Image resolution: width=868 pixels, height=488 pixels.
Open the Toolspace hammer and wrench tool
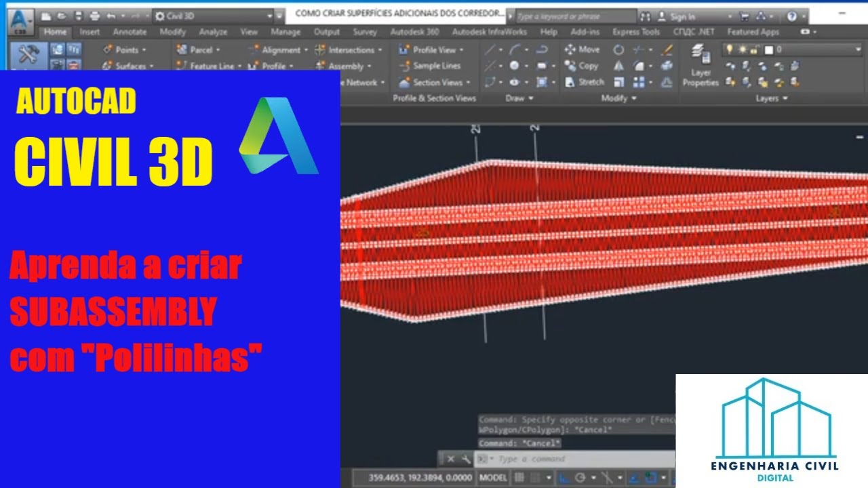[28, 56]
